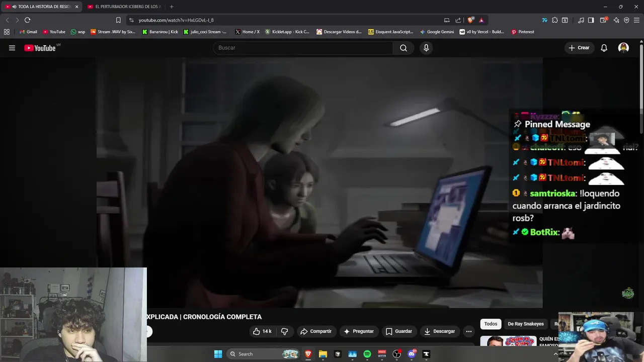Open Discord from the taskbar
This screenshot has width=644, height=362.
coord(412,354)
